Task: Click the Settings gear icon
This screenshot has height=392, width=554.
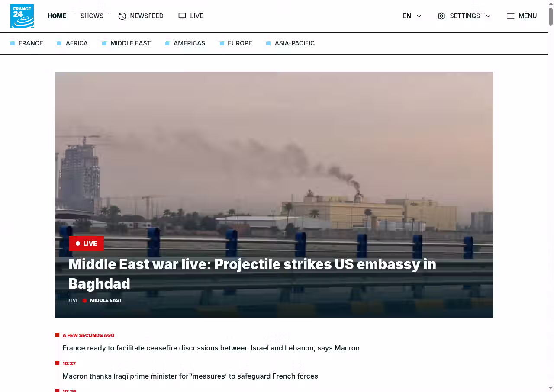Action: click(x=441, y=16)
